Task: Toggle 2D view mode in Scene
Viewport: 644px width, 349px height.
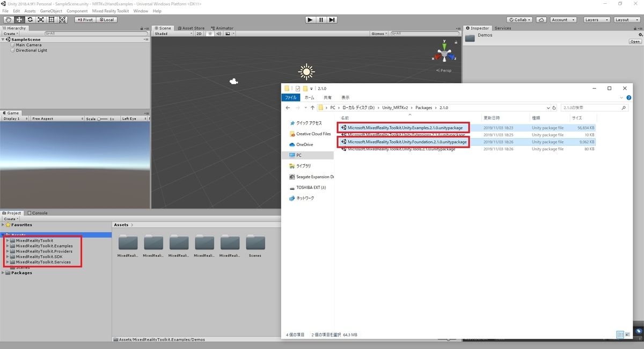Action: coord(199,33)
